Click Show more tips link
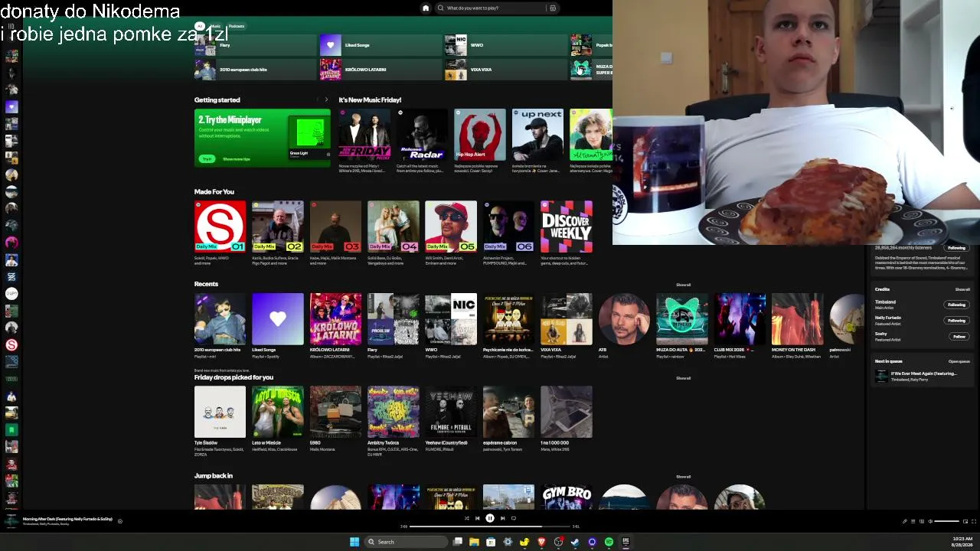The width and height of the screenshot is (980, 551). 236,158
